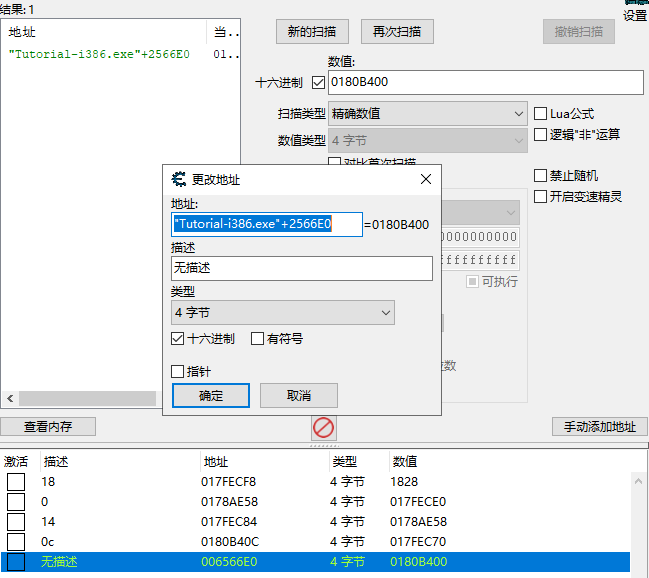The width and height of the screenshot is (649, 578).
Task: Click the left arrow of the results scrollbar
Action: click(10, 398)
